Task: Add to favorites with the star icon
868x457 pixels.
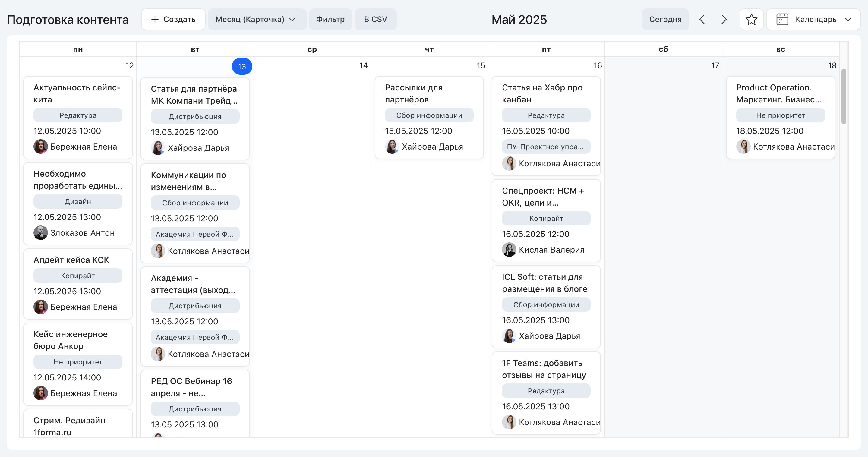Action: point(751,19)
